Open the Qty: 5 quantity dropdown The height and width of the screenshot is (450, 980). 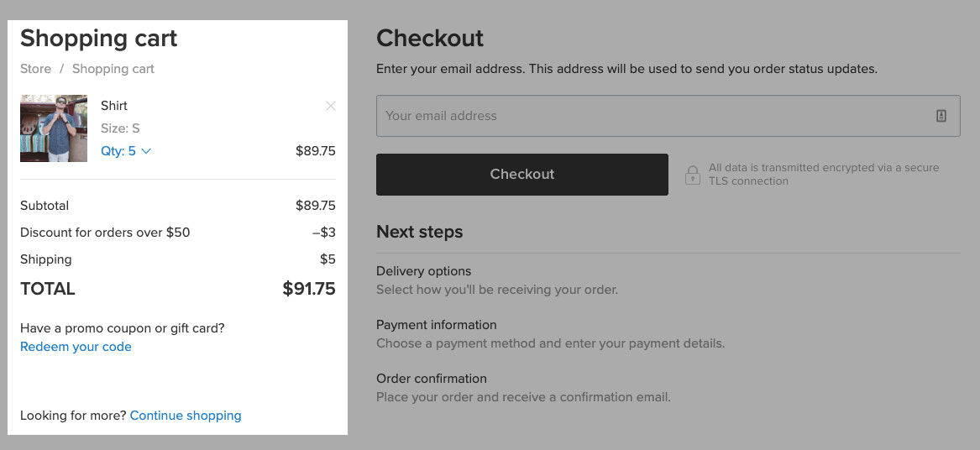tap(126, 151)
